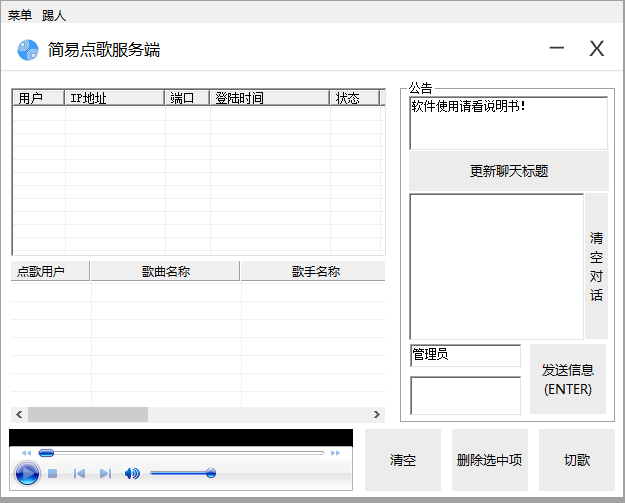Click the playback seek bar handle

[x=46, y=453]
